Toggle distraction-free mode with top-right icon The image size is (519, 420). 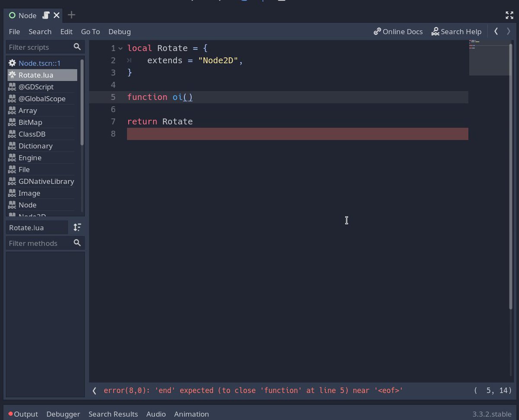point(509,15)
